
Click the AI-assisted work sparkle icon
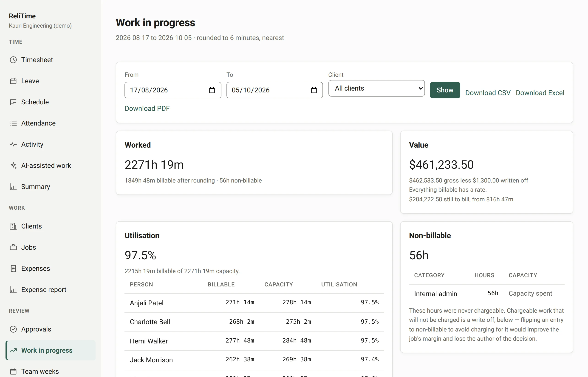(13, 166)
